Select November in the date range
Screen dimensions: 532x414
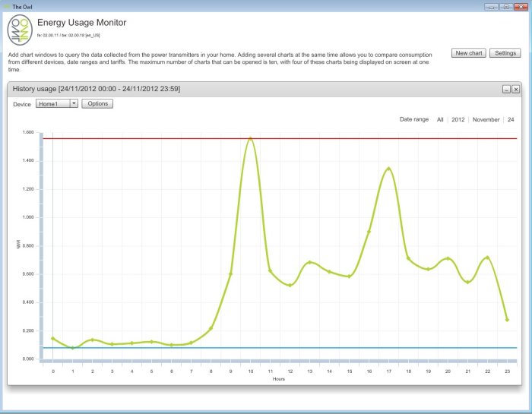[x=486, y=120]
